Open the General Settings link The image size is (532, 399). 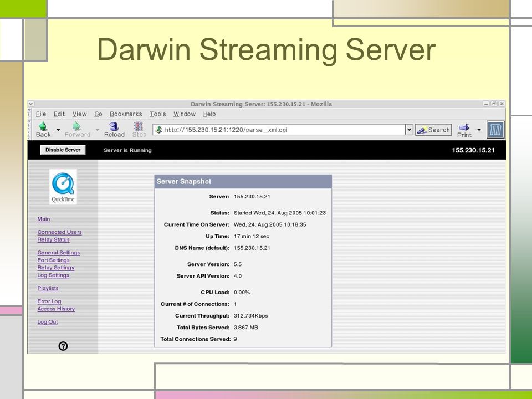coord(58,253)
